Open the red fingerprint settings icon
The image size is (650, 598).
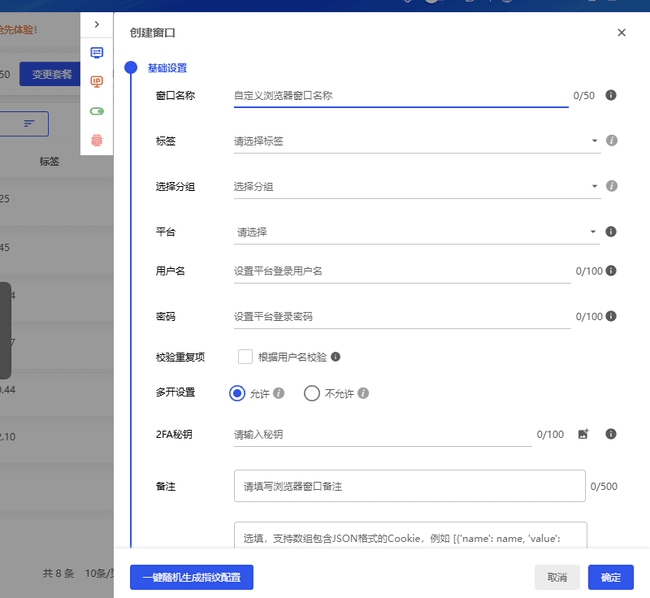pyautogui.click(x=97, y=140)
